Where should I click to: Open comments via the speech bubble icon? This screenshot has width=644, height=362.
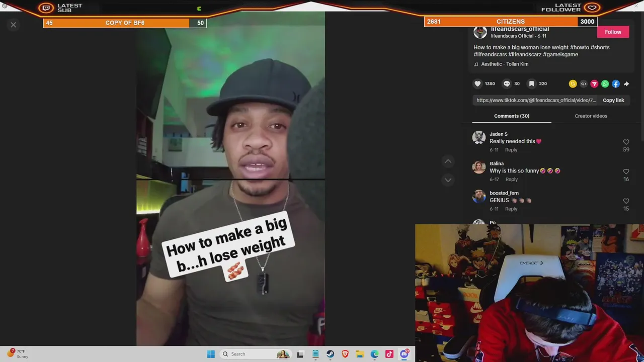[x=507, y=84]
